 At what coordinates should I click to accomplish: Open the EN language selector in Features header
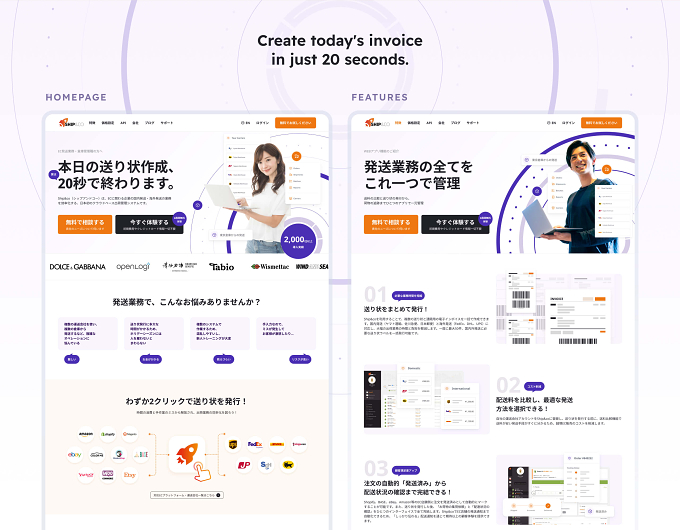click(552, 123)
